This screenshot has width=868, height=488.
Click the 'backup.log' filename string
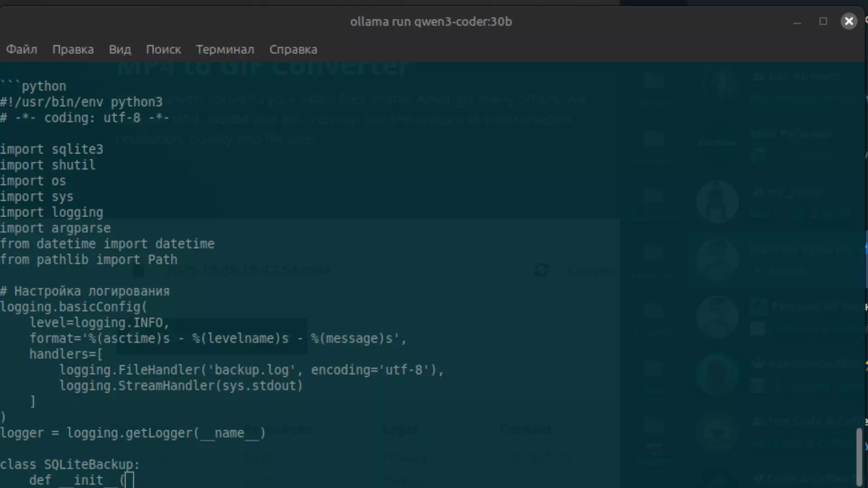(251, 370)
